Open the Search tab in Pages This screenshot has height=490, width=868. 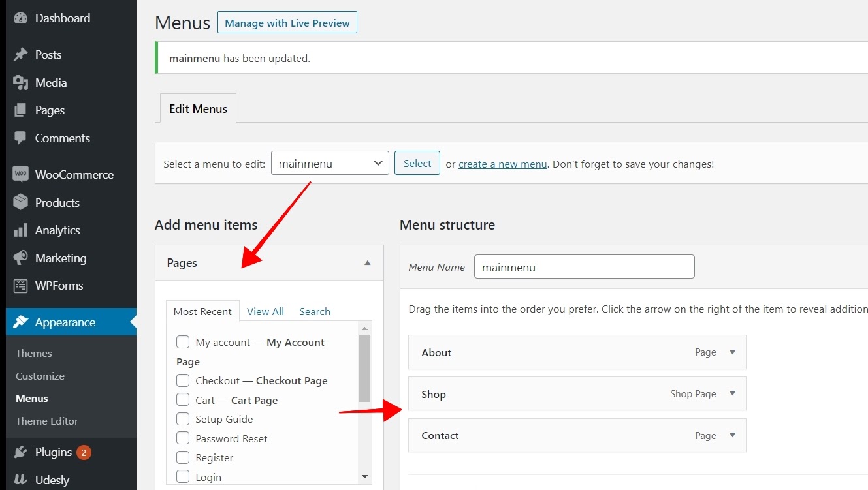pos(315,311)
